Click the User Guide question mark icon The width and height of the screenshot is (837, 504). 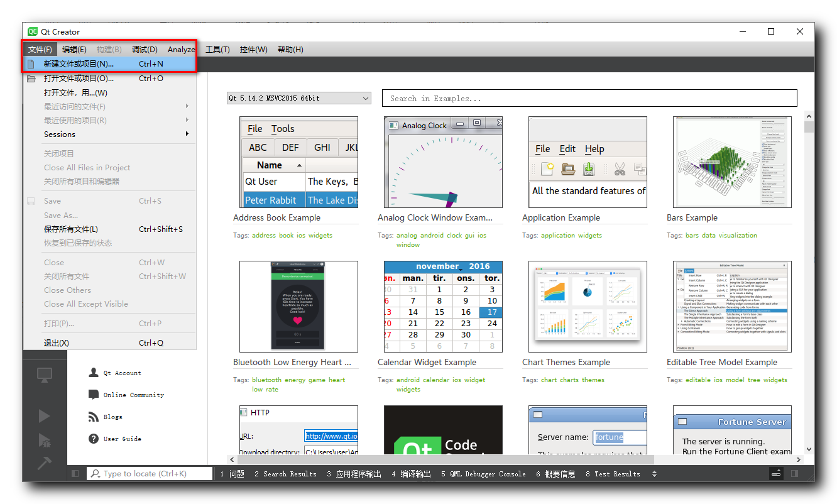94,439
